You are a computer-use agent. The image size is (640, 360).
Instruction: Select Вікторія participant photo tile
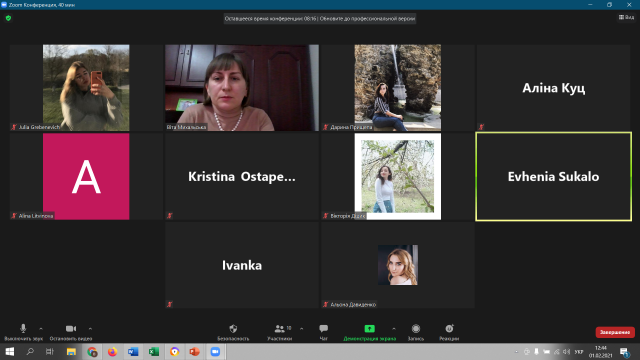click(398, 176)
